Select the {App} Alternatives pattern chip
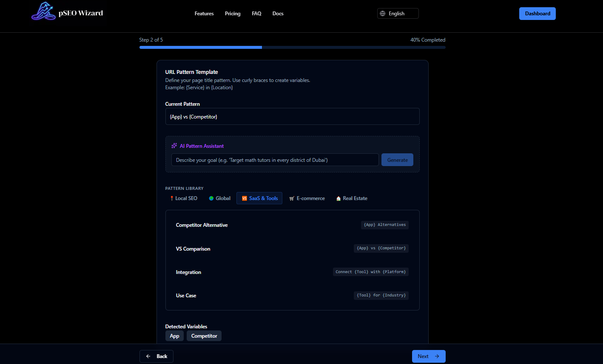Screen dimensions: 603x364 [384, 225]
